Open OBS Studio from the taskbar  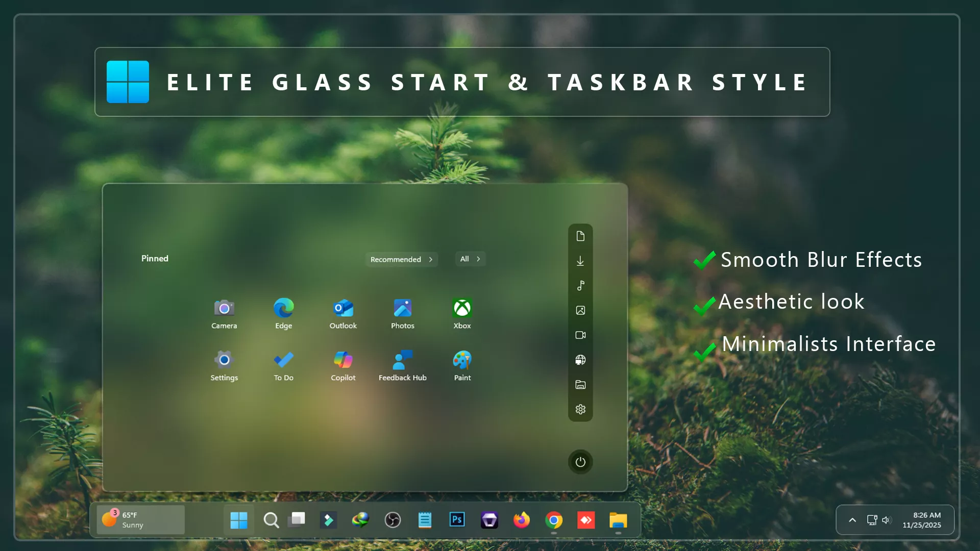[393, 520]
